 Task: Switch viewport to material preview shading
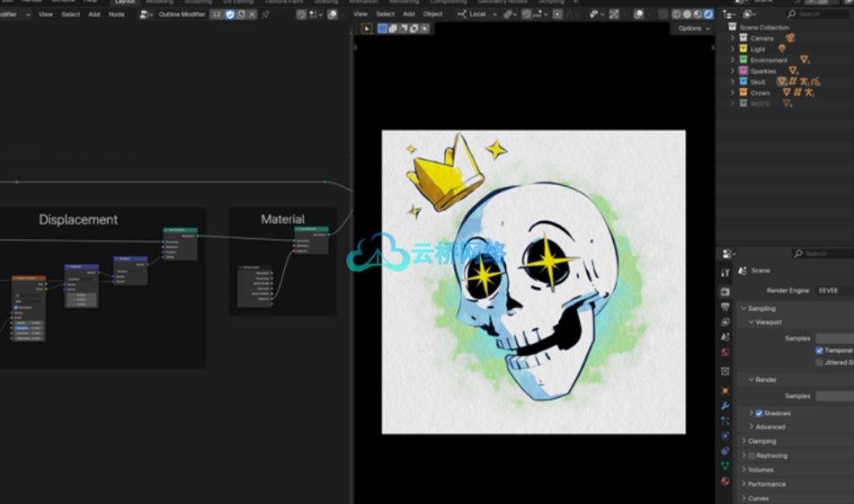coord(698,14)
